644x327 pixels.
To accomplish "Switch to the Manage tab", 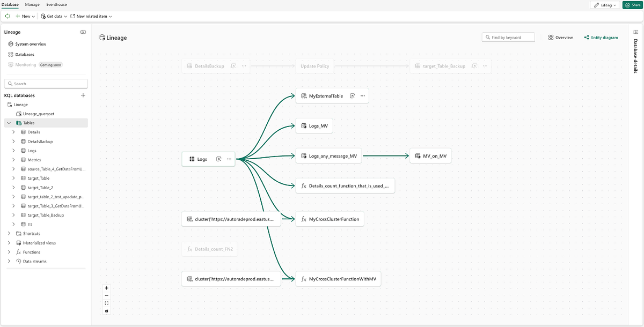I will [x=32, y=4].
